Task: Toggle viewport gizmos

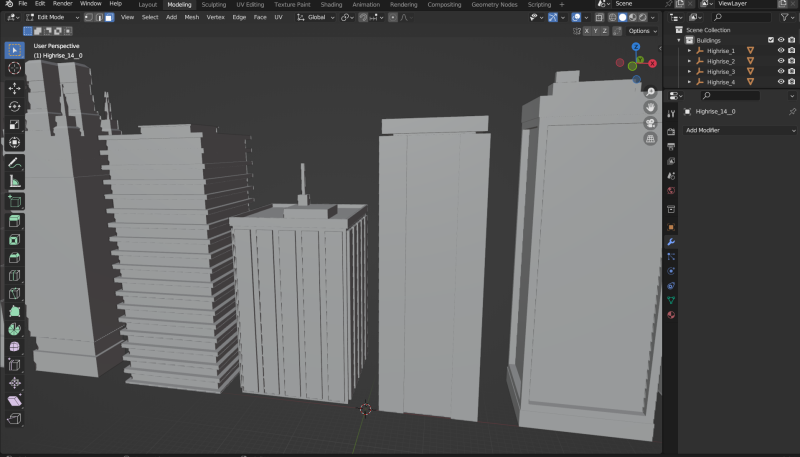Action: pos(553,17)
